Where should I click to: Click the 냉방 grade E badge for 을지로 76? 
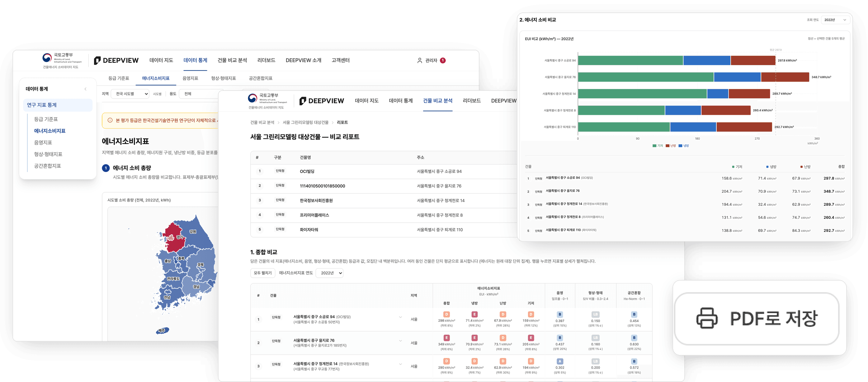point(474,338)
